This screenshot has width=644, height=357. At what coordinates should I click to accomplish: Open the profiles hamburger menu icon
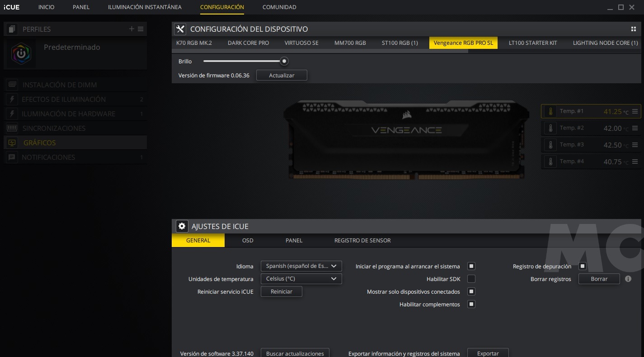click(x=141, y=29)
